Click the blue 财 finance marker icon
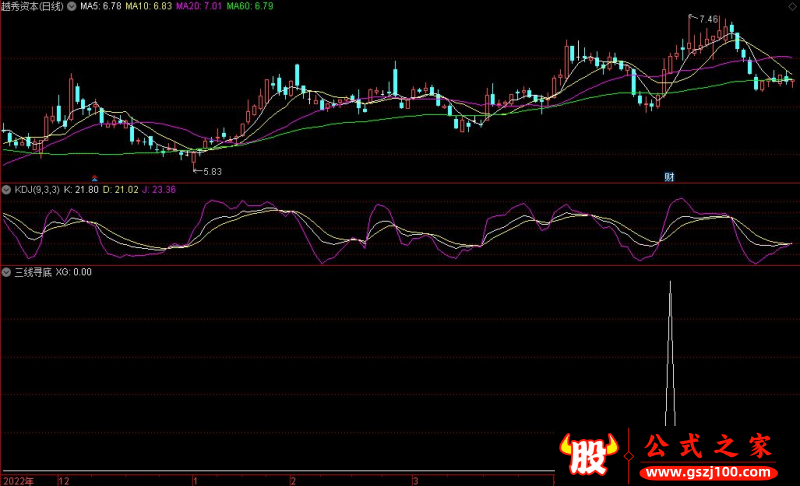This screenshot has width=800, height=486. (x=669, y=177)
